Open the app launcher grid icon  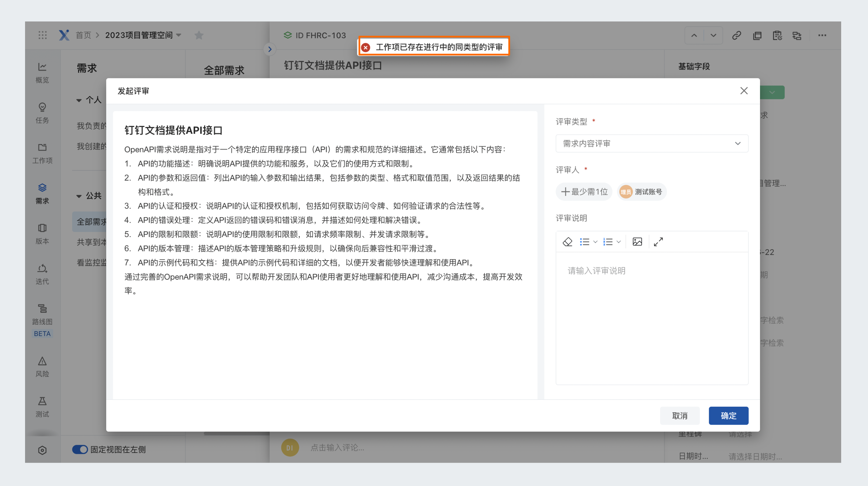pyautogui.click(x=42, y=35)
